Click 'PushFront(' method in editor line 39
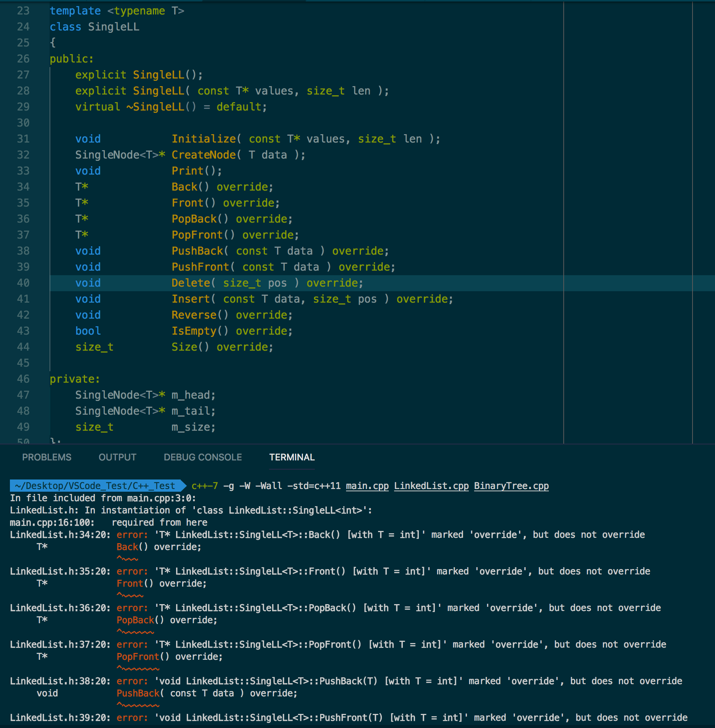Image resolution: width=715 pixels, height=728 pixels. 204,267
